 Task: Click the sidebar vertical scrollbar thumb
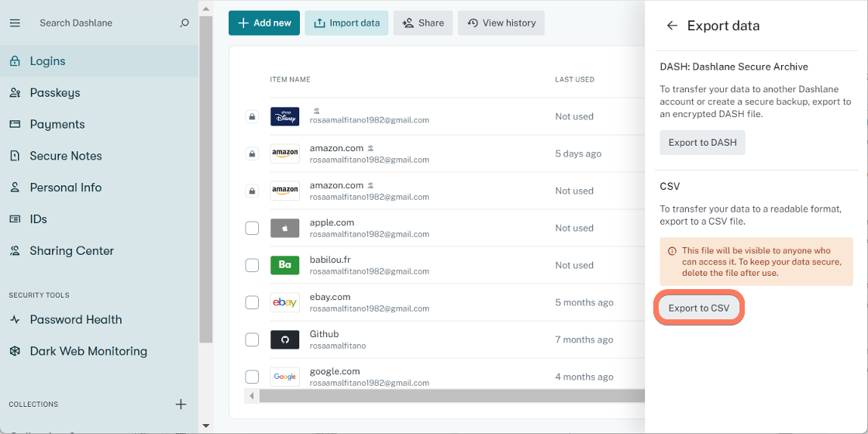[205, 179]
